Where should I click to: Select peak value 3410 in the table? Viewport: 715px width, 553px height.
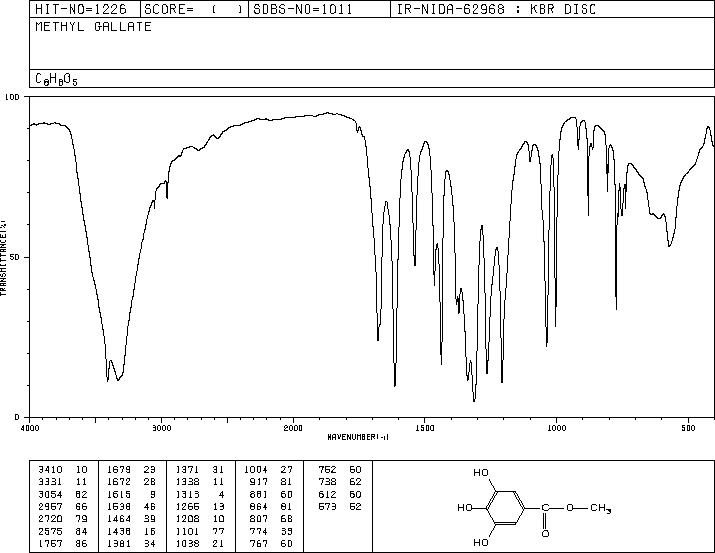(x=50, y=470)
